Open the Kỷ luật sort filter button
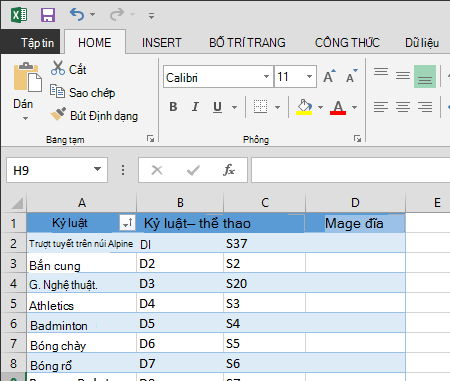This screenshot has height=381, width=450. [x=128, y=222]
